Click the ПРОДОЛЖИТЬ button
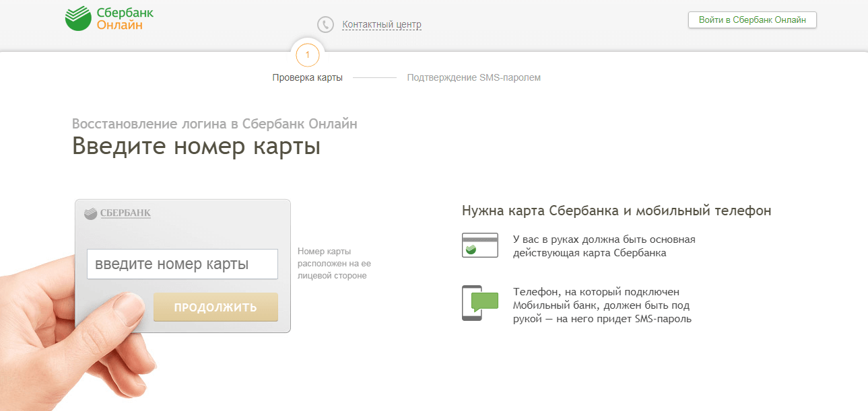The image size is (868, 411). click(x=215, y=307)
